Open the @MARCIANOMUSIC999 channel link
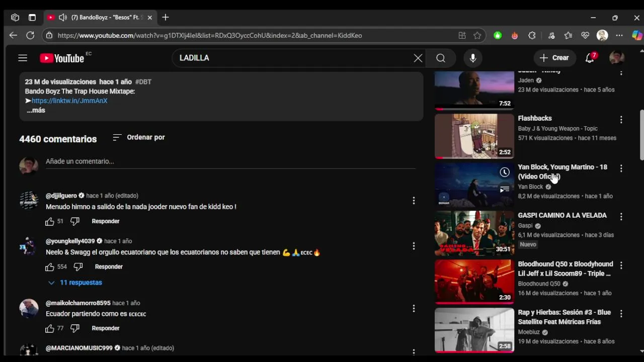This screenshot has height=362, width=644. [x=79, y=348]
